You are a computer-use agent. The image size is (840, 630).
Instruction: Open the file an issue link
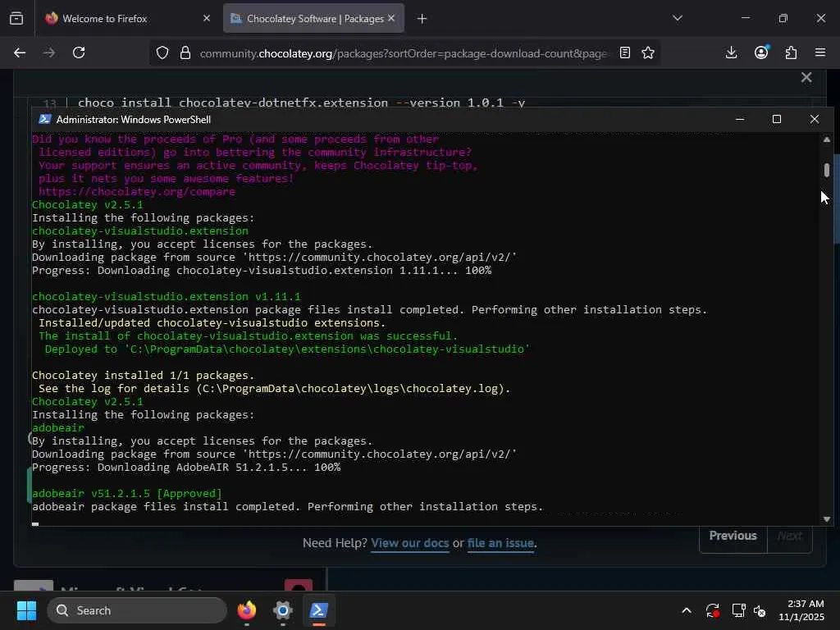500,543
